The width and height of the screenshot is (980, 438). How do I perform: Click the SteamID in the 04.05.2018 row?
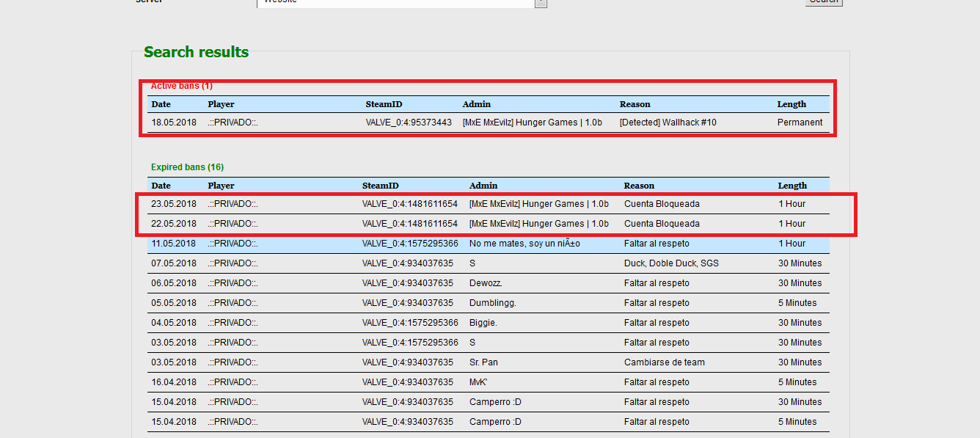pos(410,323)
